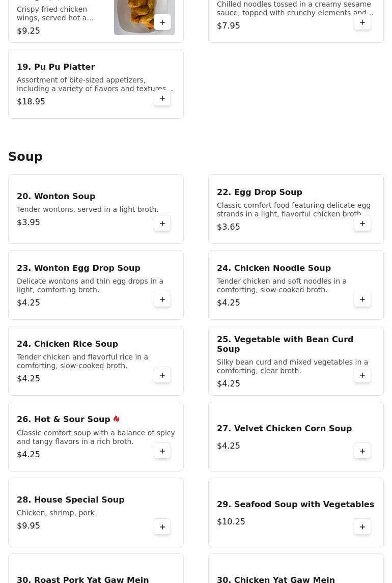
Task: Open the 19. Pu Pu Platter title
Action: click(56, 67)
